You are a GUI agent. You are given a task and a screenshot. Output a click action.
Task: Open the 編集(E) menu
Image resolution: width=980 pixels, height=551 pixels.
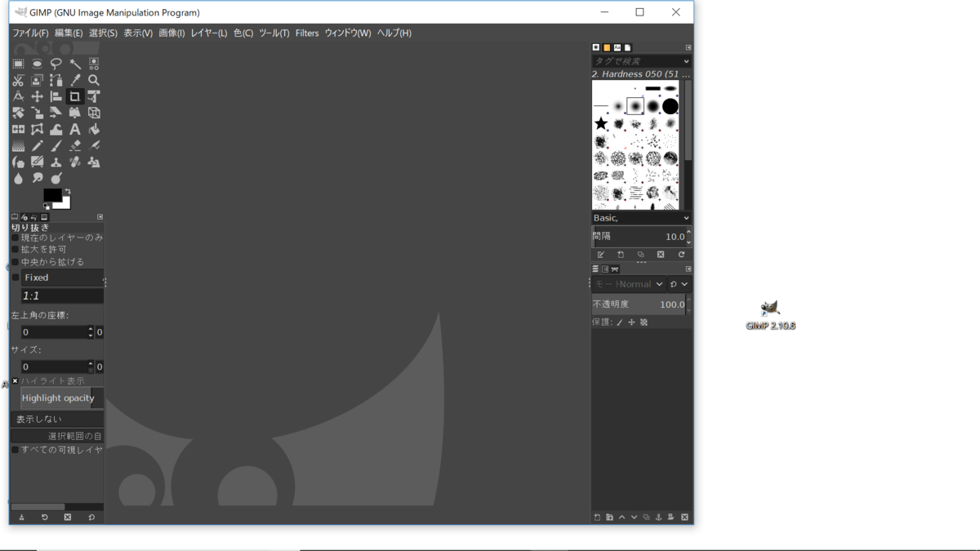69,33
